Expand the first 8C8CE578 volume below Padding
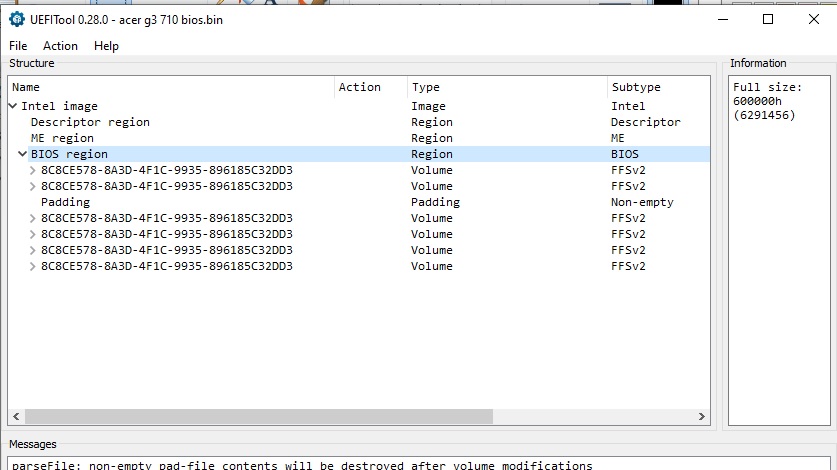The width and height of the screenshot is (837, 470). pos(33,218)
